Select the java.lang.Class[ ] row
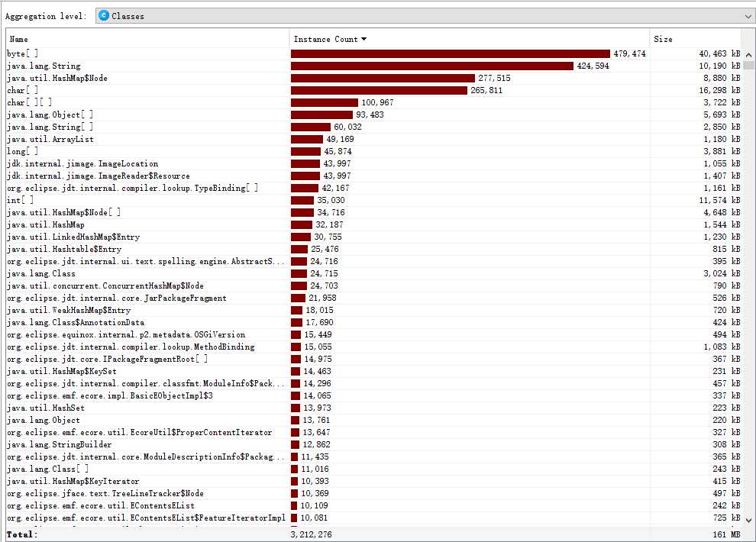 click(373, 469)
